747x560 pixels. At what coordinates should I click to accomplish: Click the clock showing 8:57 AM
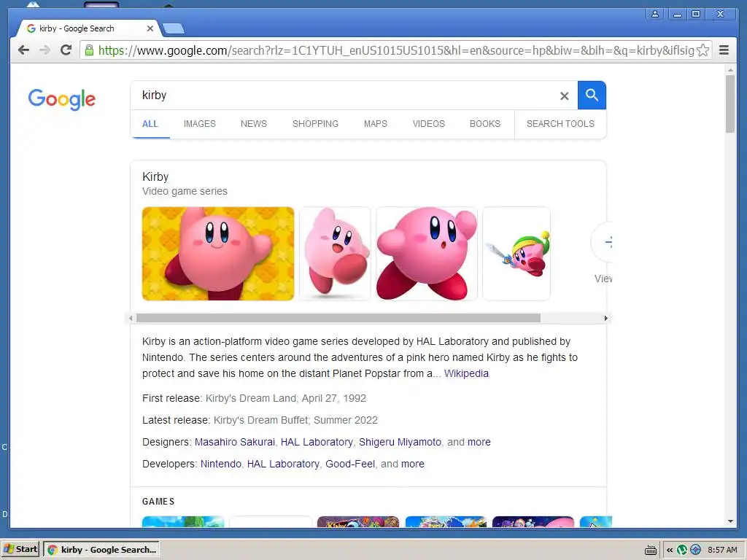pyautogui.click(x=722, y=550)
